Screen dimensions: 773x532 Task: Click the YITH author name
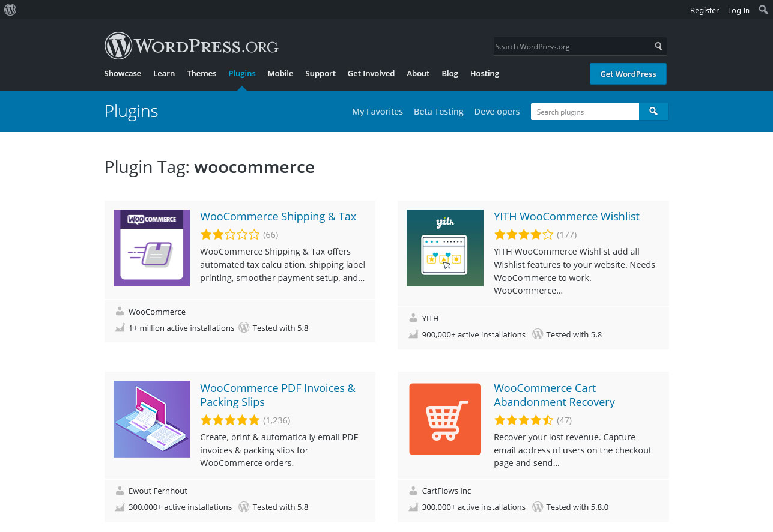coord(430,318)
